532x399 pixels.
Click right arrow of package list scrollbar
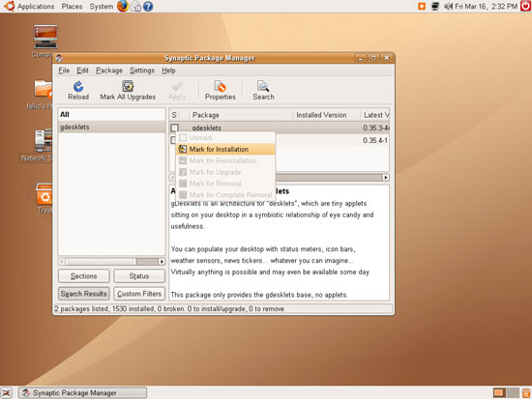click(x=386, y=178)
